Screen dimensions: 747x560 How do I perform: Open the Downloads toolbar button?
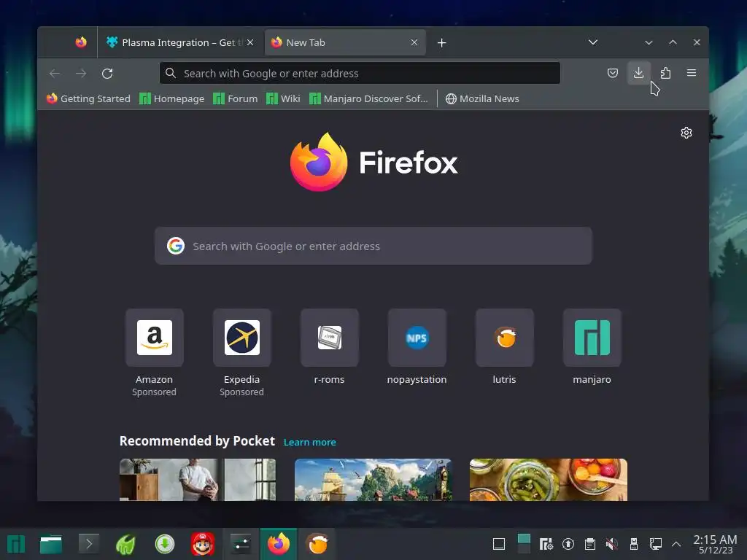pyautogui.click(x=638, y=73)
